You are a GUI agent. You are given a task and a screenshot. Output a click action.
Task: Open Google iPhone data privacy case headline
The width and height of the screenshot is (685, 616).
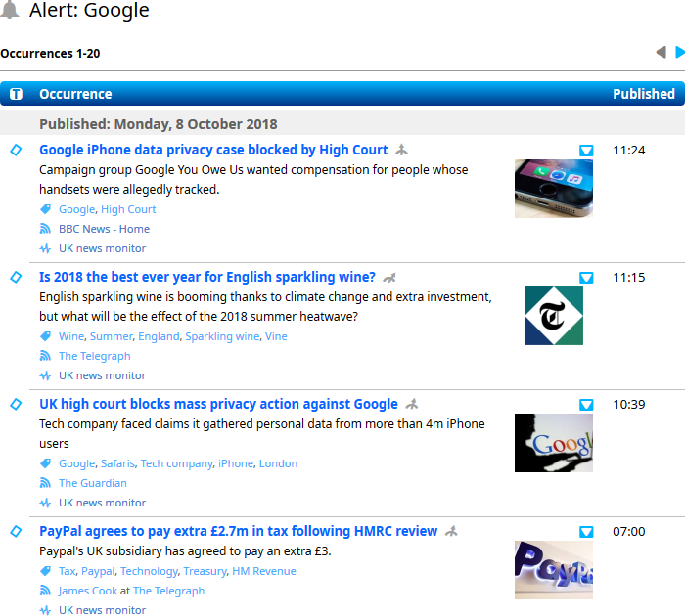tap(213, 150)
